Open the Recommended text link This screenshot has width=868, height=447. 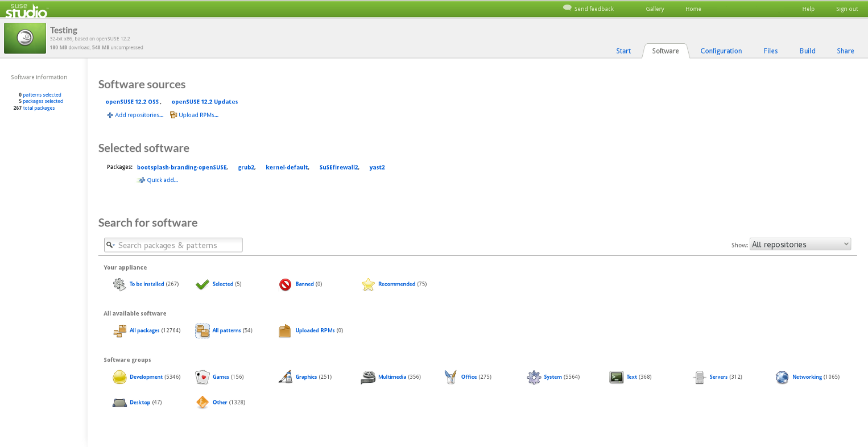[396, 284]
